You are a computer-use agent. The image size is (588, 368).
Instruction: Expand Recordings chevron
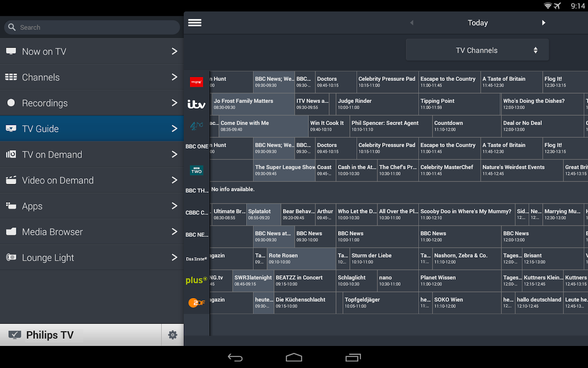coord(174,103)
